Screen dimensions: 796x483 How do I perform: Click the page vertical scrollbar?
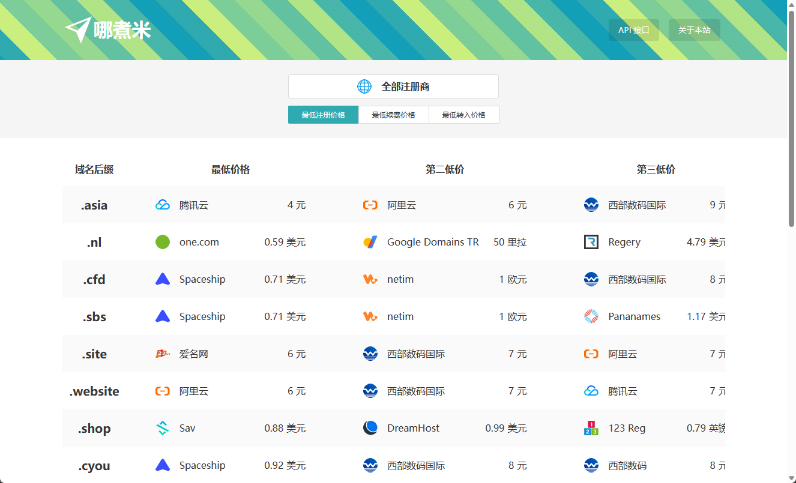pos(791,118)
